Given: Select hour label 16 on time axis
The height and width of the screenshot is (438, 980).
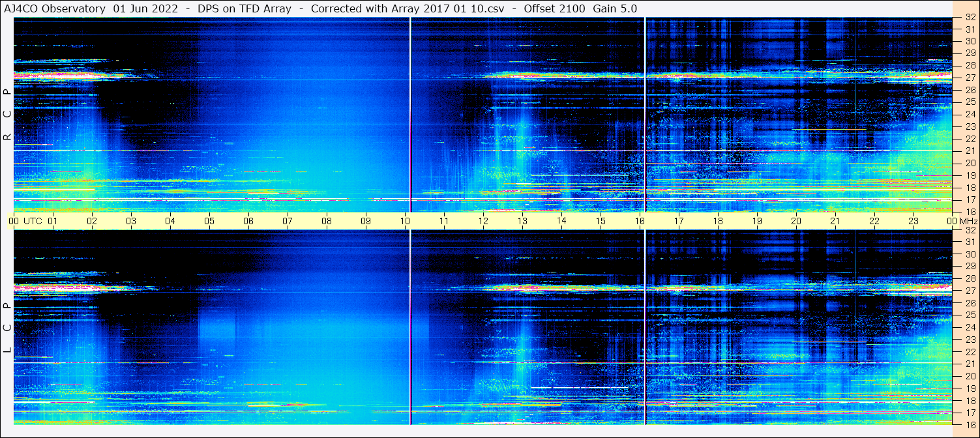Looking at the screenshot, I should tap(640, 221).
